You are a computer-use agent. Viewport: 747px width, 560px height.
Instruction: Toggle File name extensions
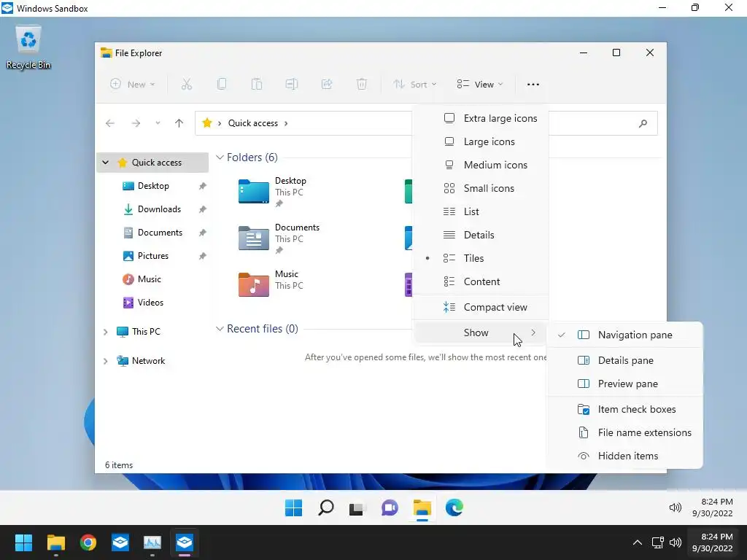pyautogui.click(x=625, y=432)
